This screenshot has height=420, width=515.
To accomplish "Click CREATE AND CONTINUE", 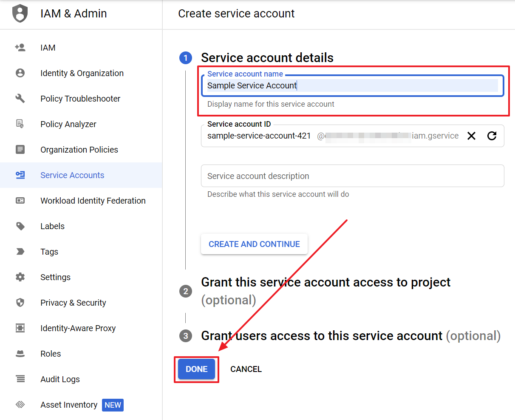I will pos(254,244).
